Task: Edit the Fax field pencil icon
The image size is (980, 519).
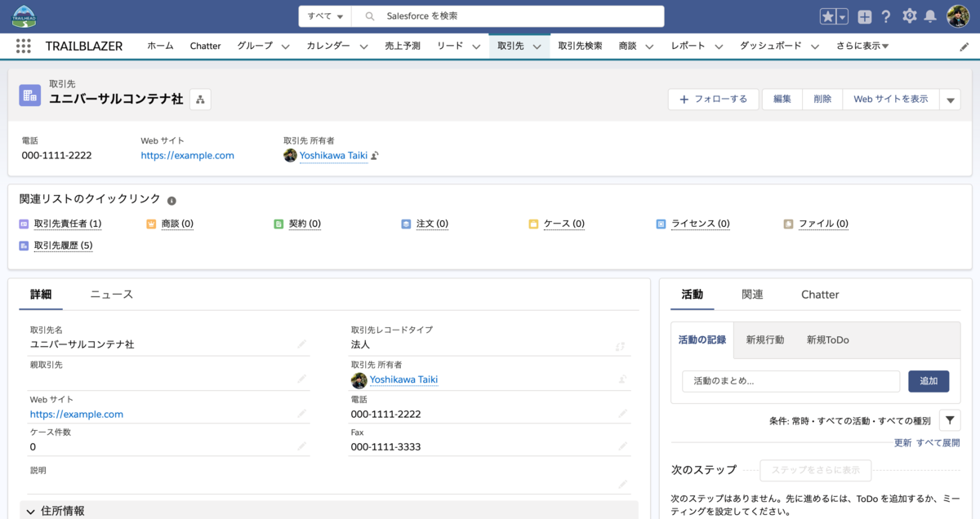Action: point(623,446)
